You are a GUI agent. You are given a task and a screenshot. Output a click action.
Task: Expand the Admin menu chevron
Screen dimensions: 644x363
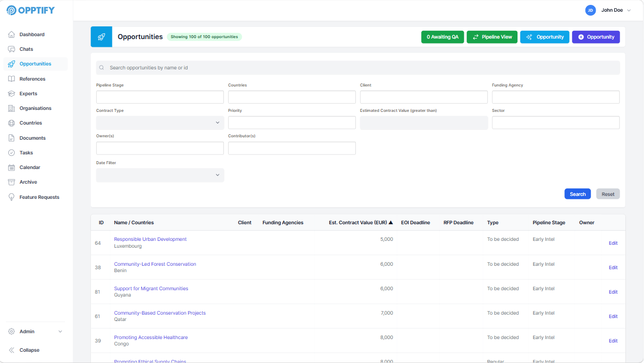[x=60, y=332]
